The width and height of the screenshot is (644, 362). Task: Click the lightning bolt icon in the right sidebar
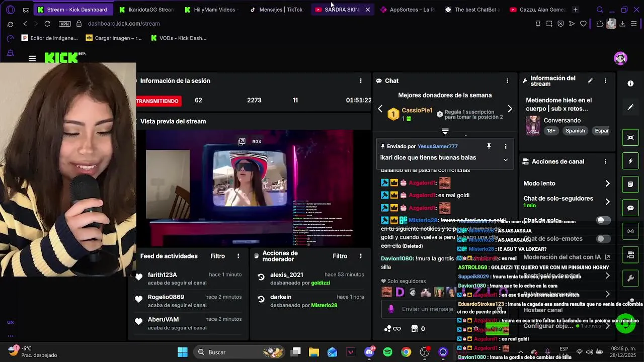(630, 161)
